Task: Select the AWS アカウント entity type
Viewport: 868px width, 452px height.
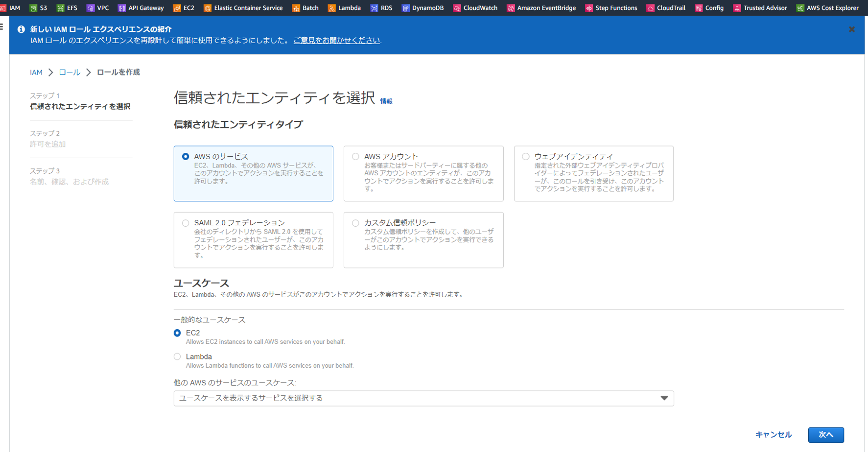Action: (355, 156)
